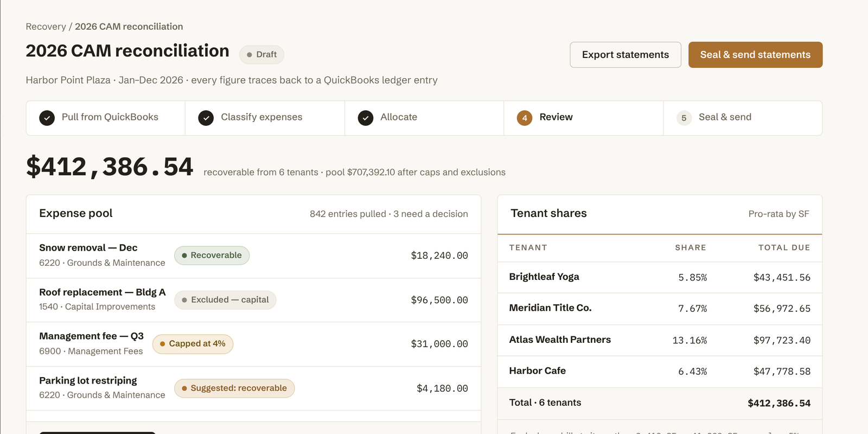Click the Draft status badge
Screen dimensions: 868x434
(x=261, y=54)
